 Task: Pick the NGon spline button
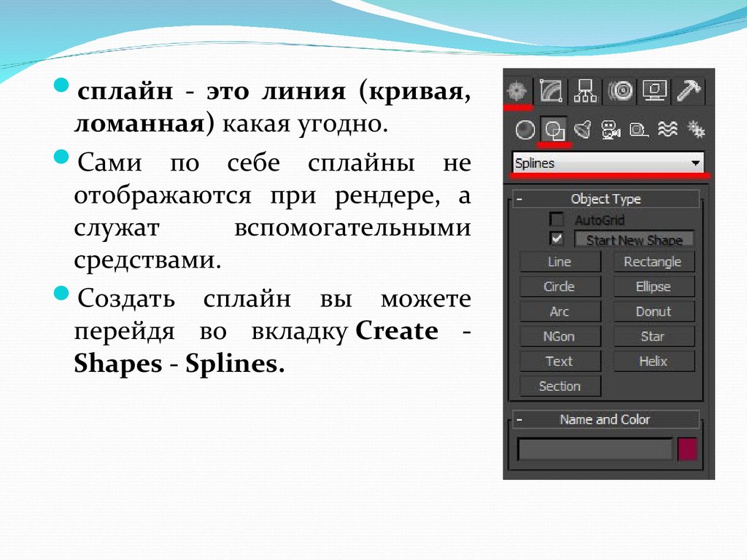560,336
